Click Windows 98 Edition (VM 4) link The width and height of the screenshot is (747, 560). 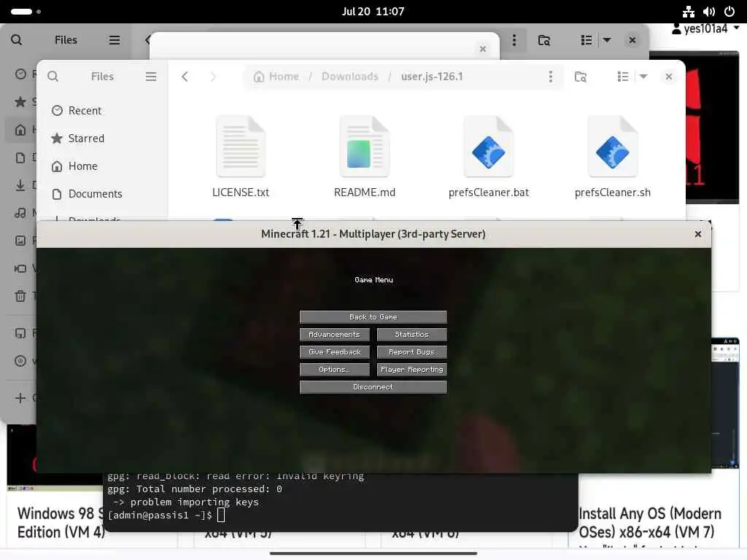61,522
